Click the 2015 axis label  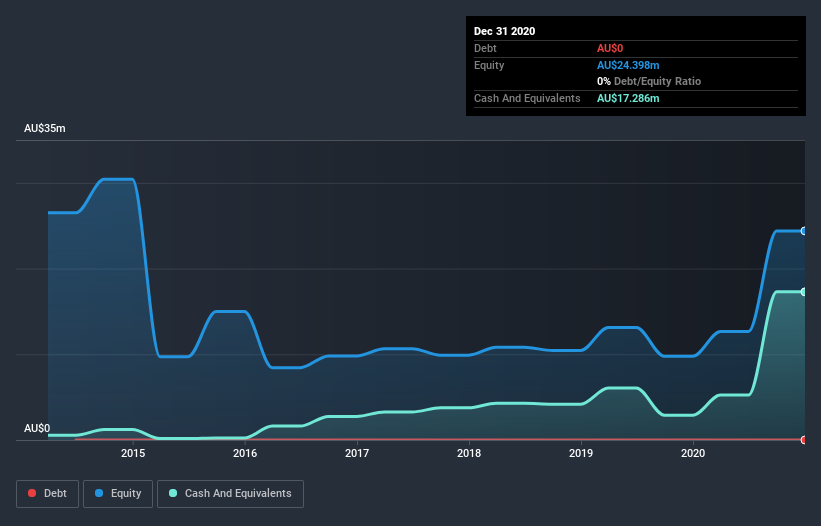(x=133, y=453)
